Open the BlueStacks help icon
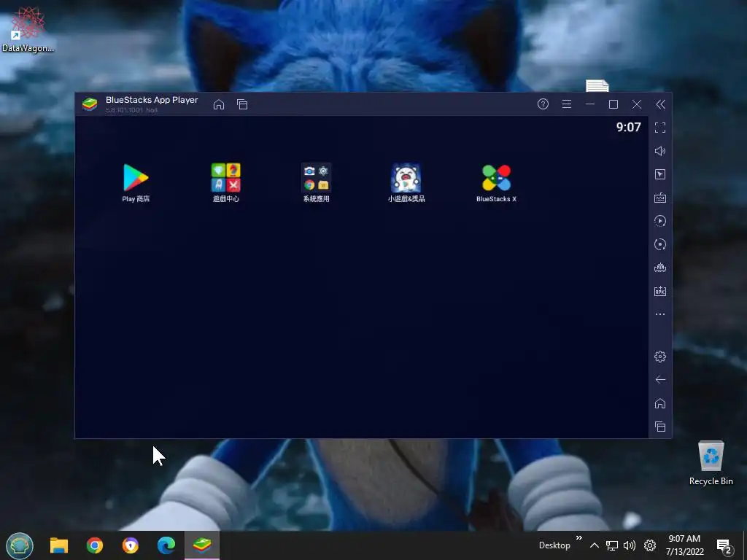This screenshot has height=560, width=747. 543,104
